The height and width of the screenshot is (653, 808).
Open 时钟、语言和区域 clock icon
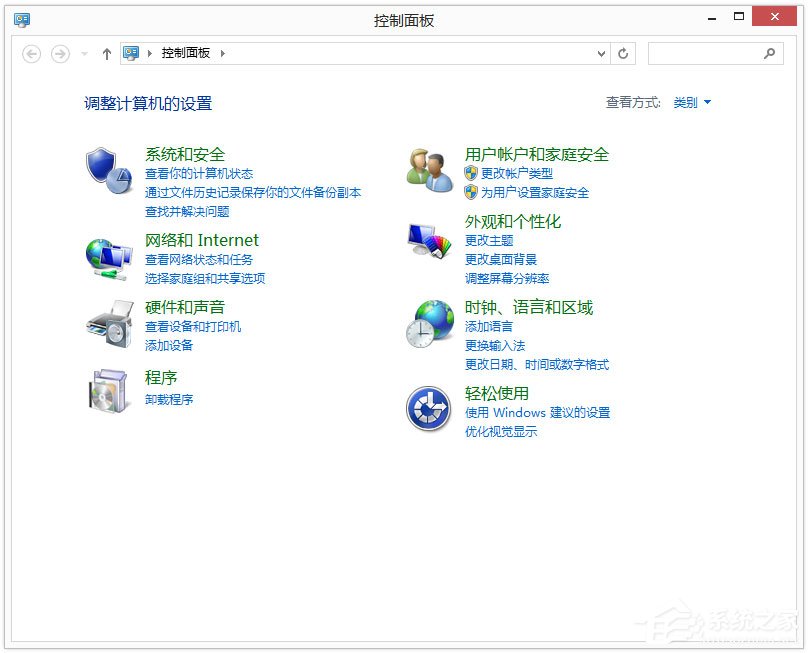pos(429,325)
